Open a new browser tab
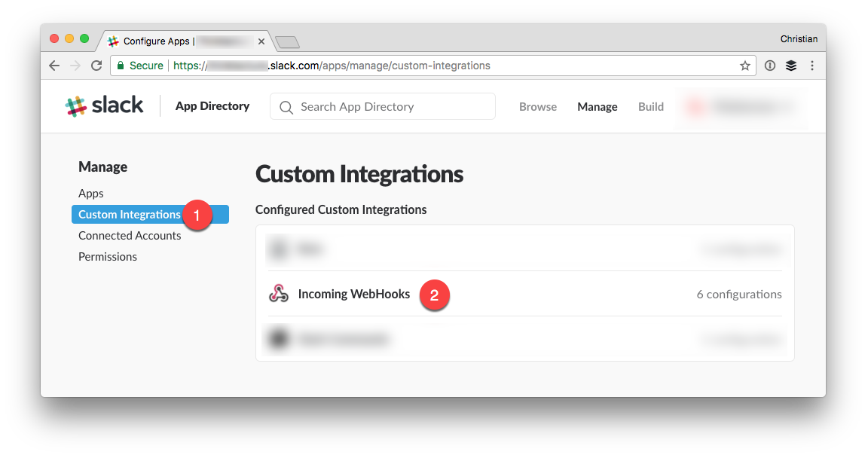The image size is (868, 455). [288, 41]
